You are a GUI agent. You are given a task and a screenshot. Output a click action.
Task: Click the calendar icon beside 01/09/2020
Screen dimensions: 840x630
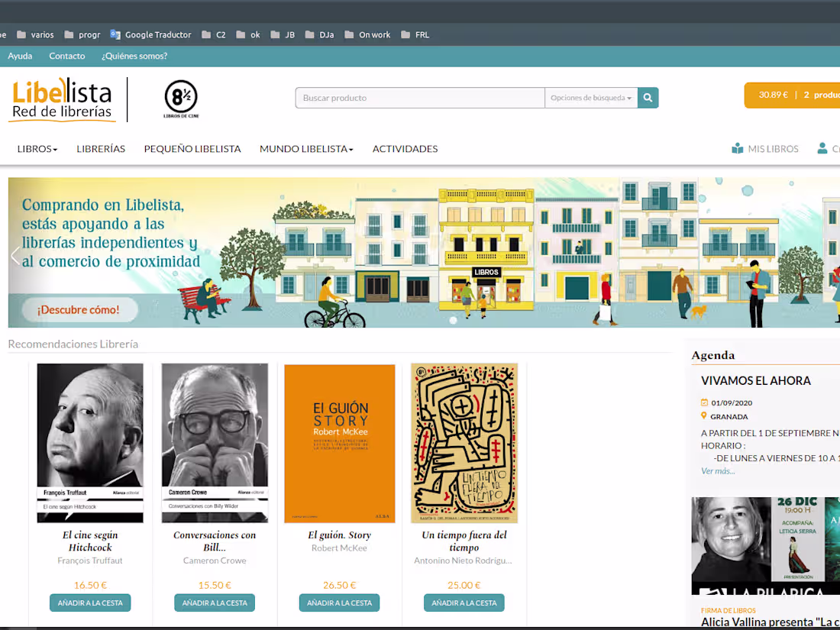[x=704, y=402]
